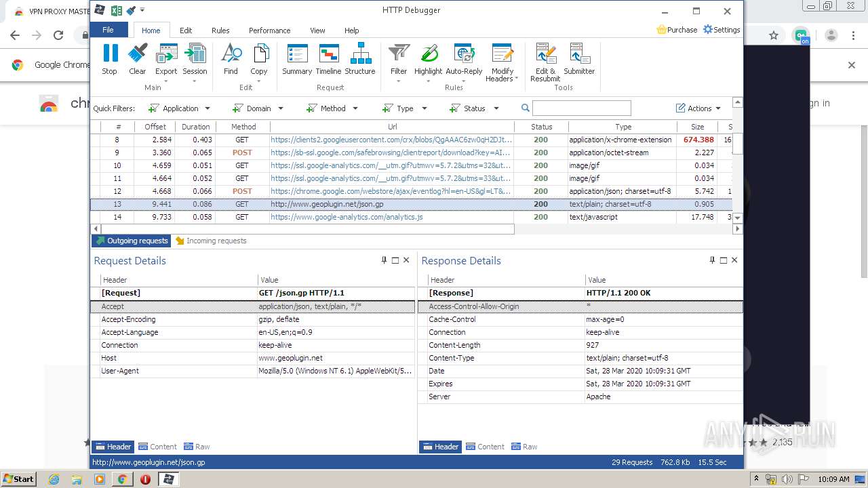Open Settings in the title area
Screen dimensions: 868x488
(722, 30)
